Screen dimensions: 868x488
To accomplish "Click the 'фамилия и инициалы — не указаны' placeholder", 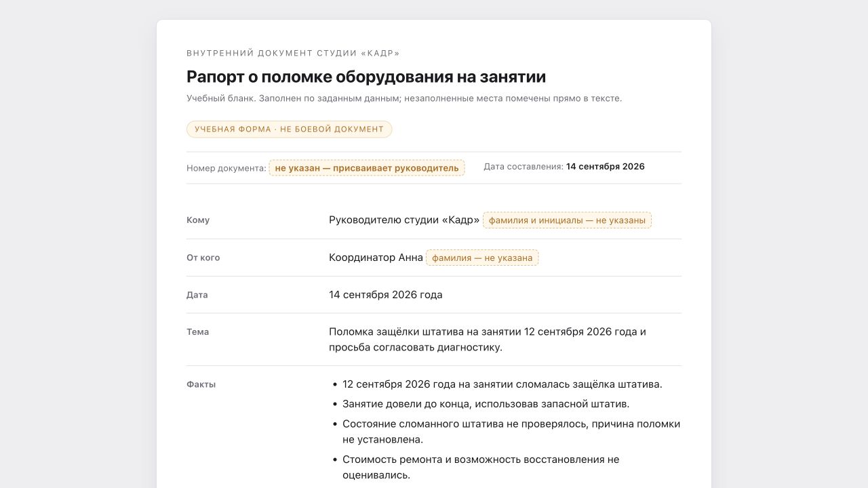I will click(x=567, y=220).
